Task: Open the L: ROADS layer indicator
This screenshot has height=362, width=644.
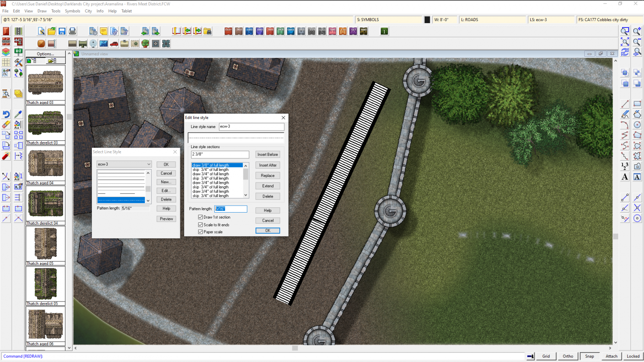Action: [492, 20]
